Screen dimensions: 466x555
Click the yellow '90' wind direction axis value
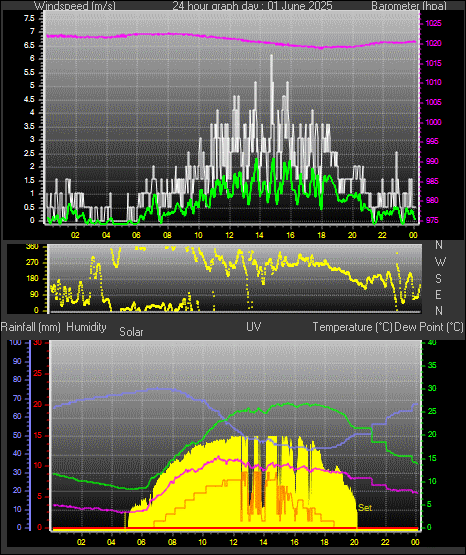[x=34, y=294]
